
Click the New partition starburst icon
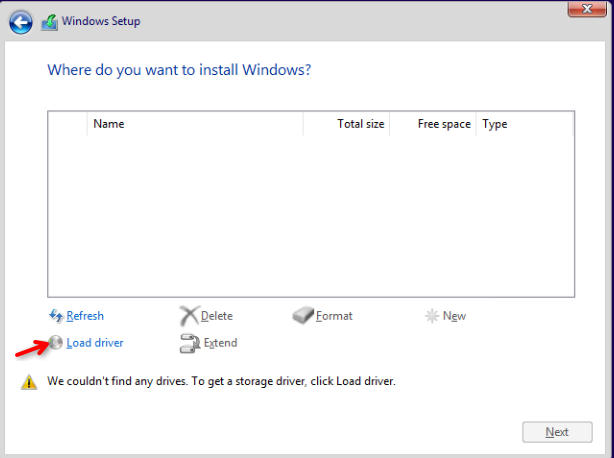click(432, 316)
